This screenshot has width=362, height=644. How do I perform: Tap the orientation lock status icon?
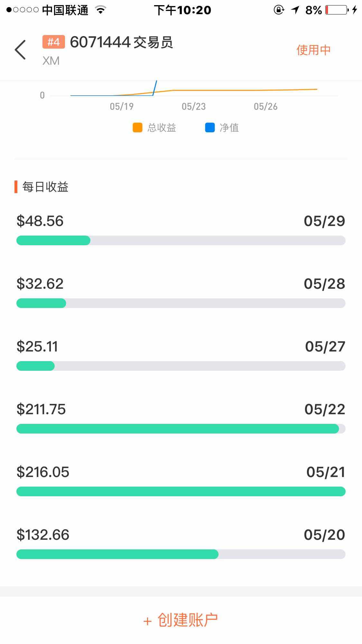(279, 10)
